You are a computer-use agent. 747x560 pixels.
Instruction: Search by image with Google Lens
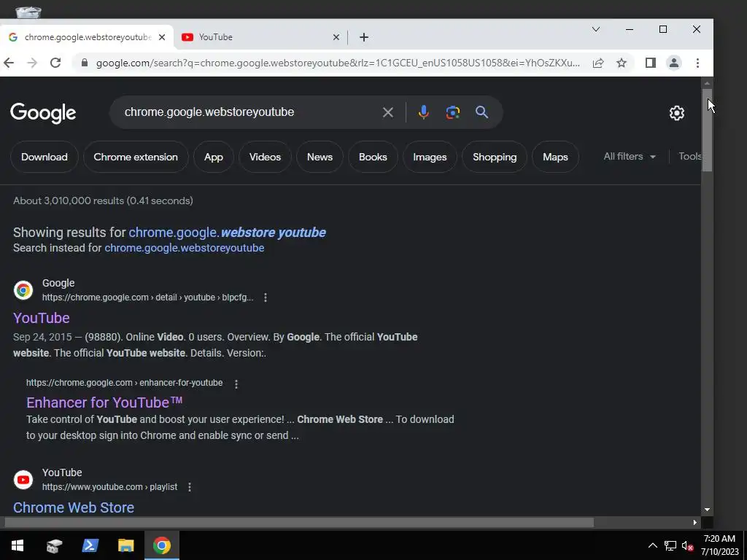coord(452,112)
